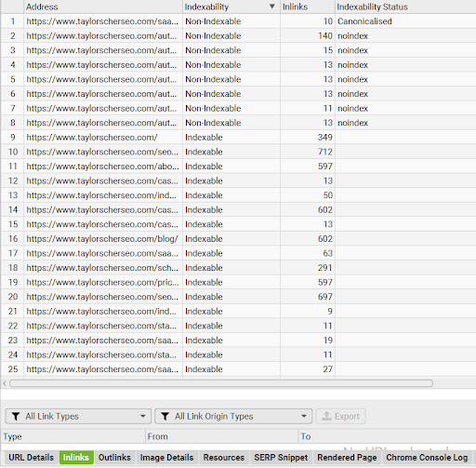Click row number 22

(x=13, y=326)
